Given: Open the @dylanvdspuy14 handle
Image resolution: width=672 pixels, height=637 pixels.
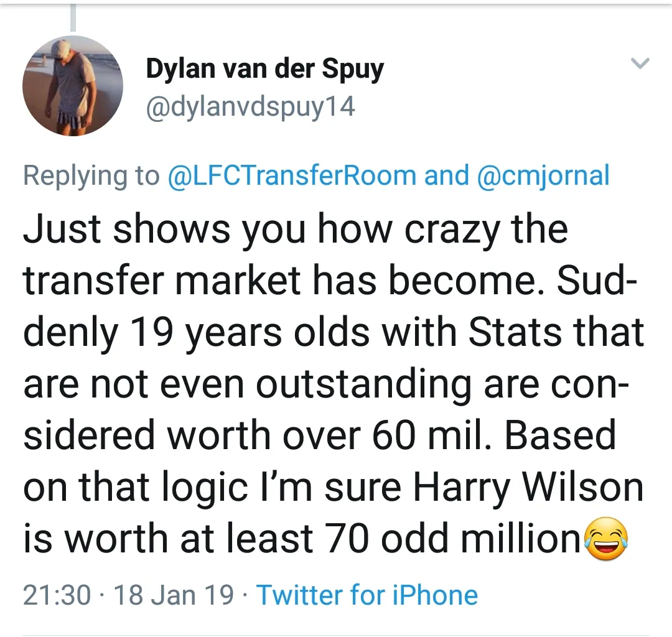Looking at the screenshot, I should (250, 106).
